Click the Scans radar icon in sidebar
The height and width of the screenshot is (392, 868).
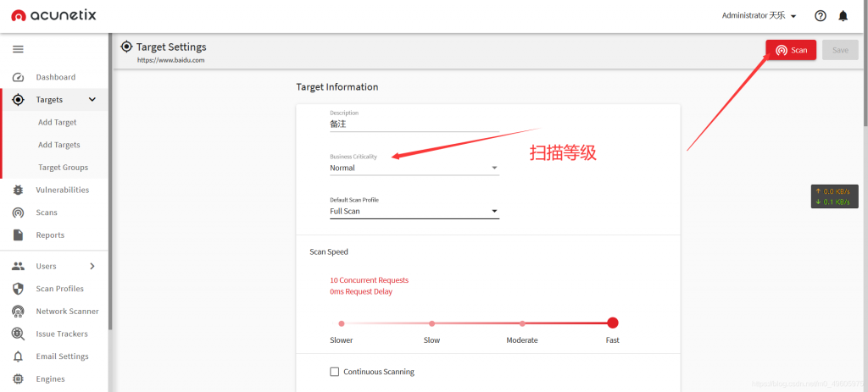pyautogui.click(x=19, y=213)
